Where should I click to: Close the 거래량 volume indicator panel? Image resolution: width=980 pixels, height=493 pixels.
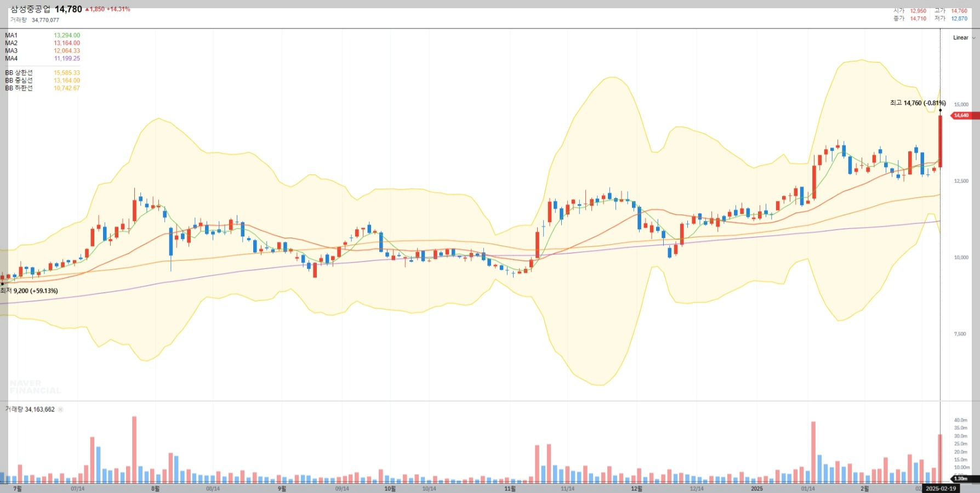[60, 410]
